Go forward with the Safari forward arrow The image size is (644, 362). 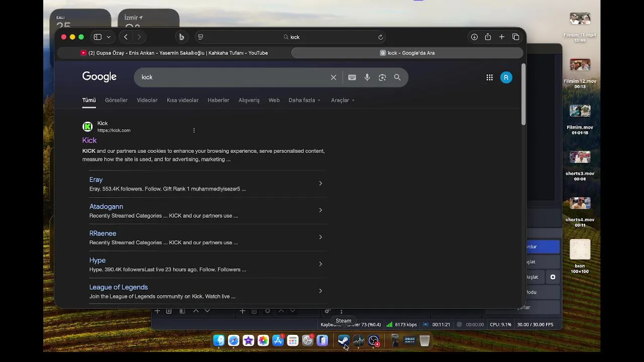click(x=139, y=37)
